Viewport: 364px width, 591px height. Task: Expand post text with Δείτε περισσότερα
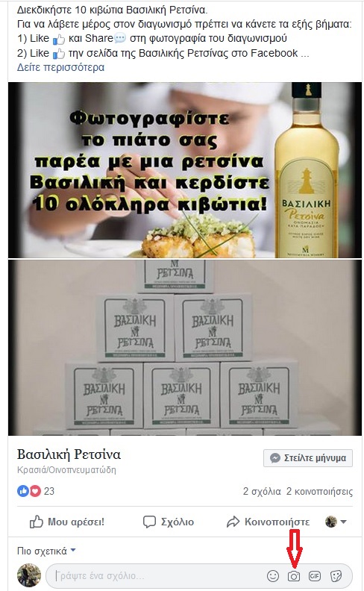click(x=60, y=67)
